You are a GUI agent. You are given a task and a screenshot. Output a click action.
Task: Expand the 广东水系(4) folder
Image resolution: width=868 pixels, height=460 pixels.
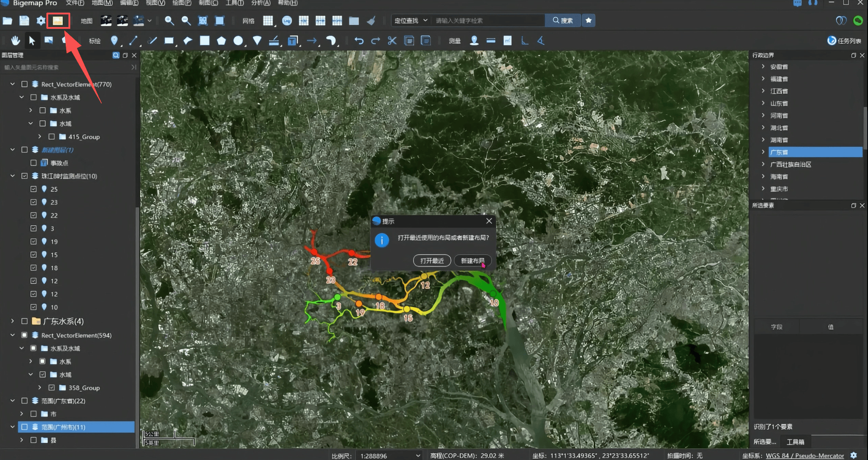[x=13, y=321]
